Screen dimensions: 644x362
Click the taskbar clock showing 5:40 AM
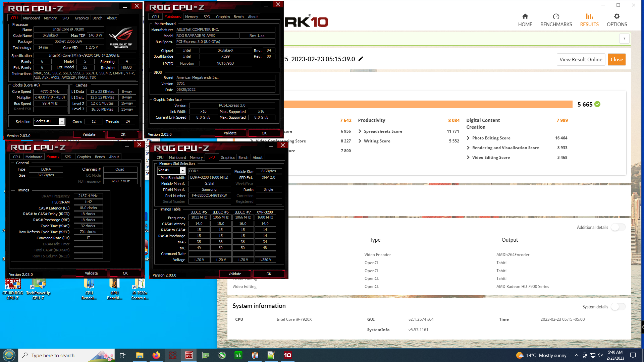(x=615, y=355)
